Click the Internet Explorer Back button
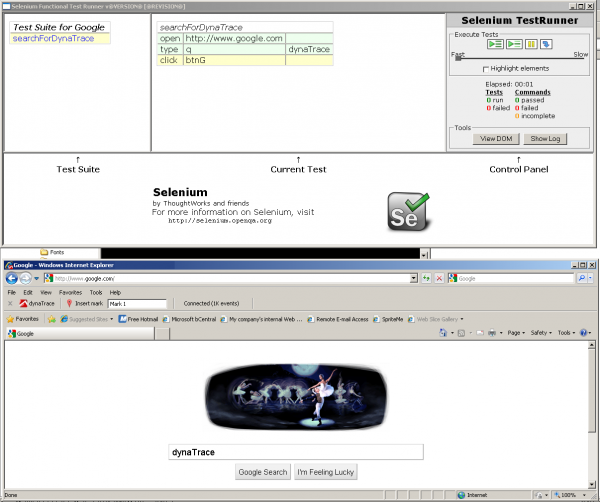The width and height of the screenshot is (600, 502). [12, 279]
